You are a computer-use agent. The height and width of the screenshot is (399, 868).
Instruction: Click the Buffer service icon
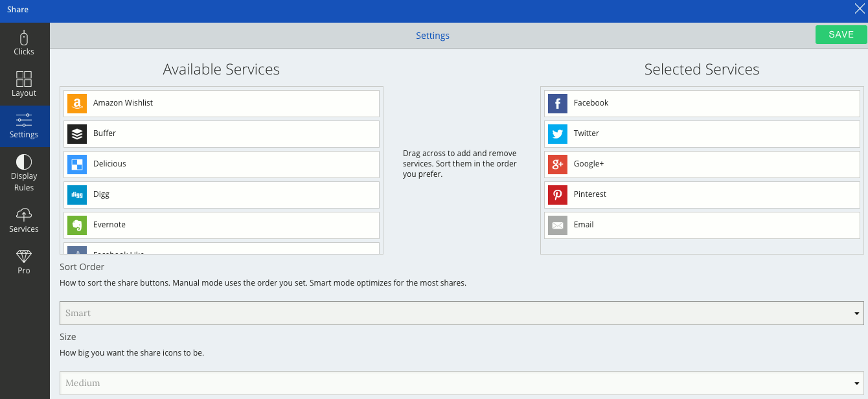click(77, 134)
